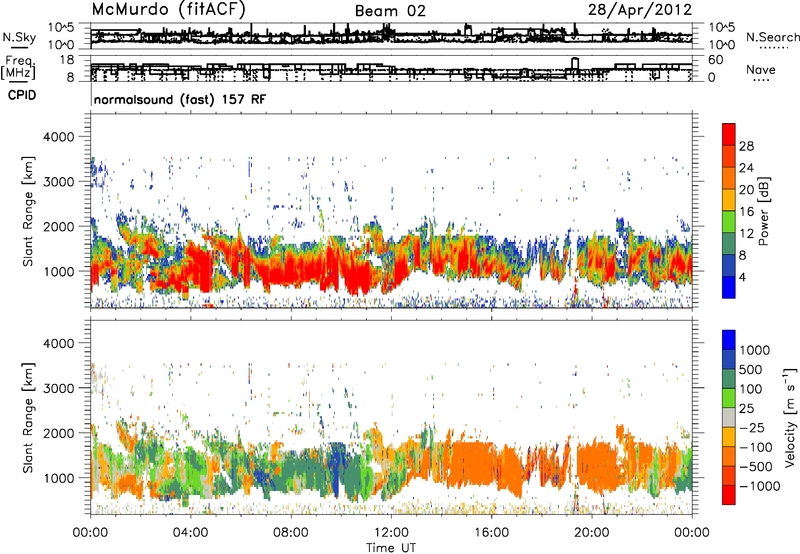The image size is (800, 554).
Task: Pick the dark green 8-12 dB colorbar segment
Action: [729, 243]
